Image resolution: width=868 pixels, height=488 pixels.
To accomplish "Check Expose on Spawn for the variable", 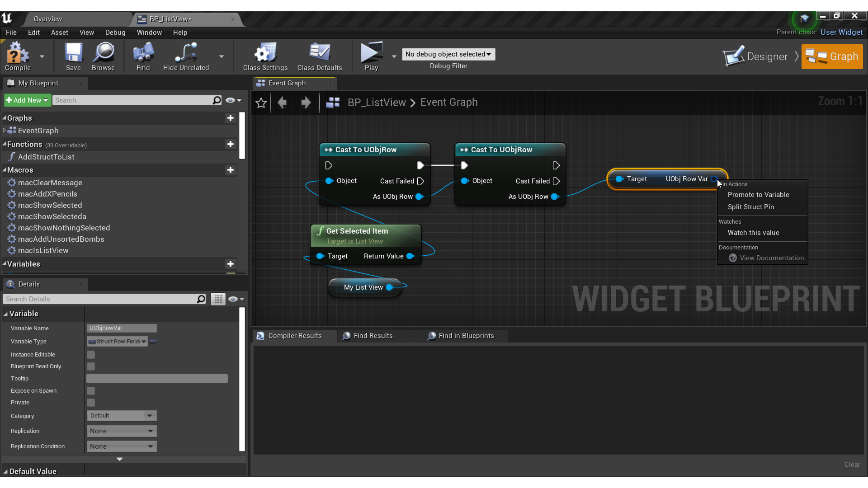I will point(90,390).
